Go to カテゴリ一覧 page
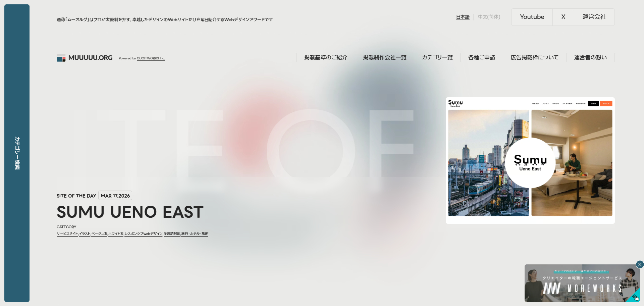This screenshot has width=644, height=306. tap(437, 57)
